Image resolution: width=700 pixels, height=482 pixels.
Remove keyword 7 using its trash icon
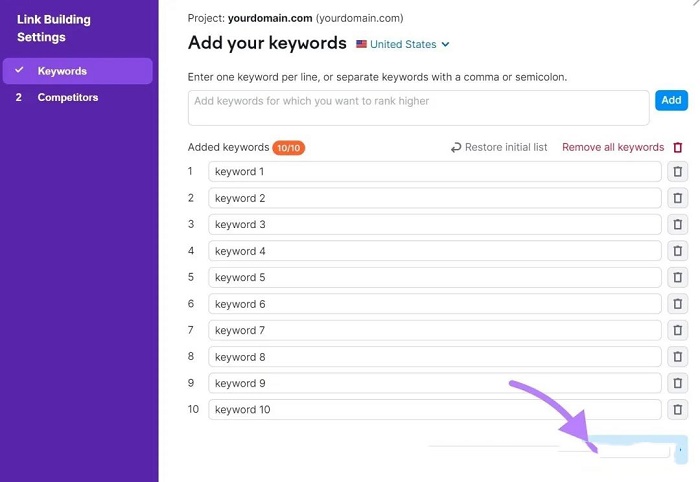click(x=677, y=330)
